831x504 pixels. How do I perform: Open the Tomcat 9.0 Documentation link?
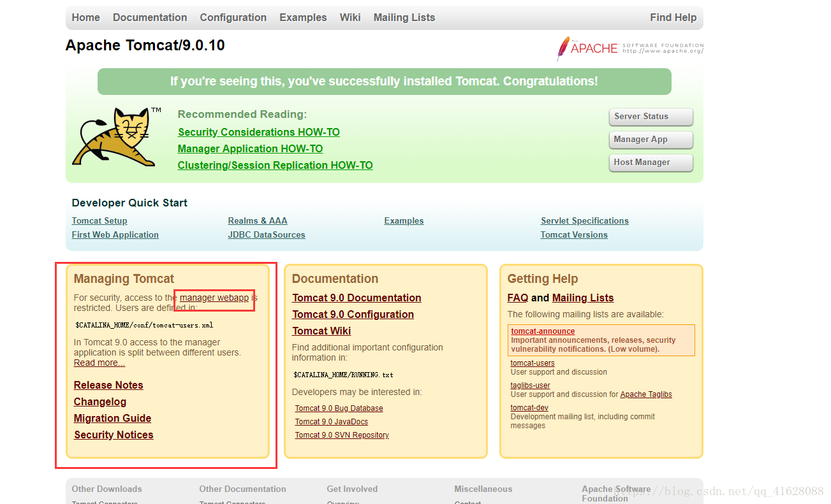pyautogui.click(x=357, y=298)
